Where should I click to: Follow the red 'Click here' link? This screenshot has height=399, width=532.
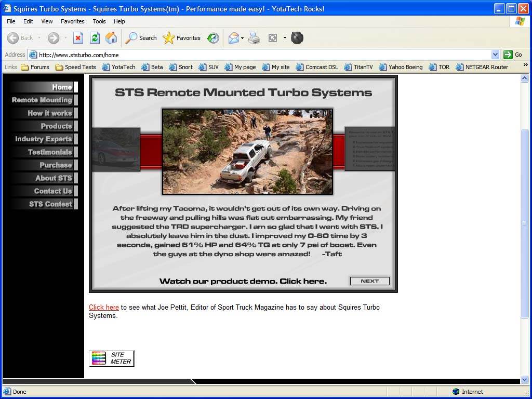click(x=103, y=308)
